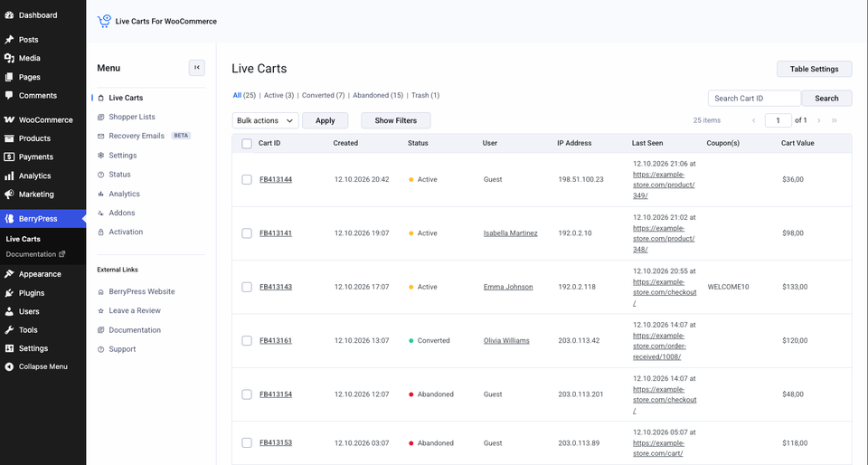Click the Search button
Viewport: 868px width, 465px height.
[x=826, y=98]
